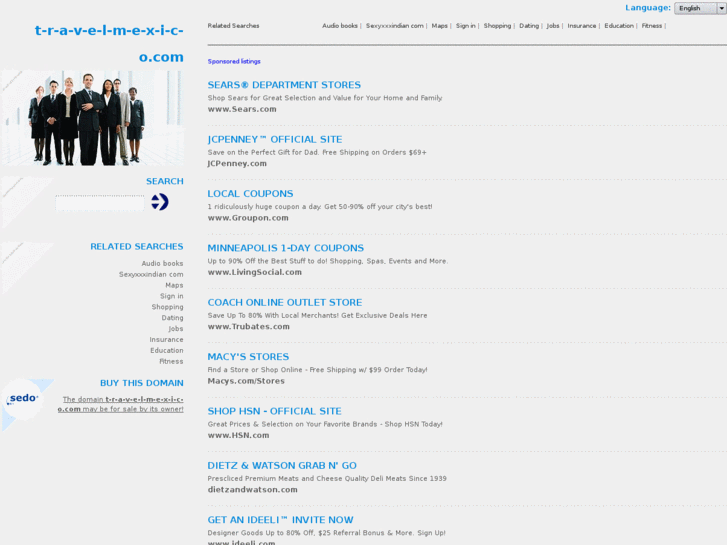Screen dimensions: 727x545
Task: Visit www.Groupon.com URL link
Action: coord(248,218)
